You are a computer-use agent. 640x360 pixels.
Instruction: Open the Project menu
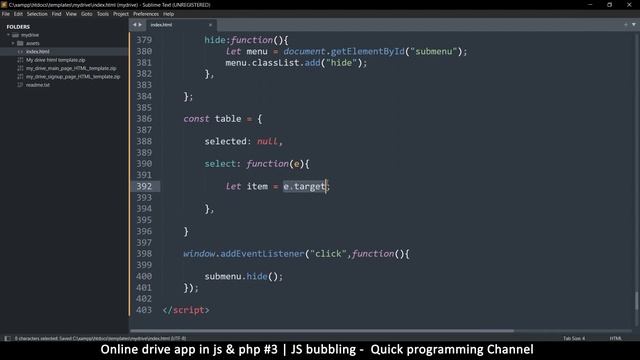tap(121, 14)
